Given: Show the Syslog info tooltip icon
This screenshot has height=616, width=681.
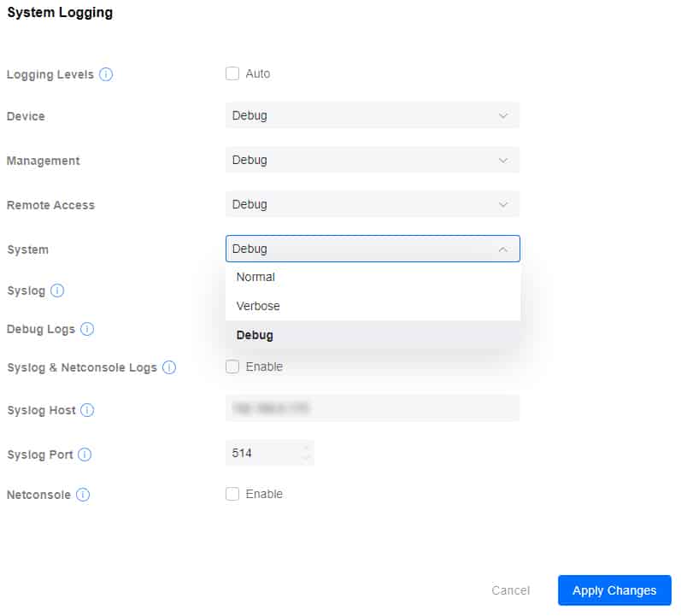Looking at the screenshot, I should (x=57, y=290).
